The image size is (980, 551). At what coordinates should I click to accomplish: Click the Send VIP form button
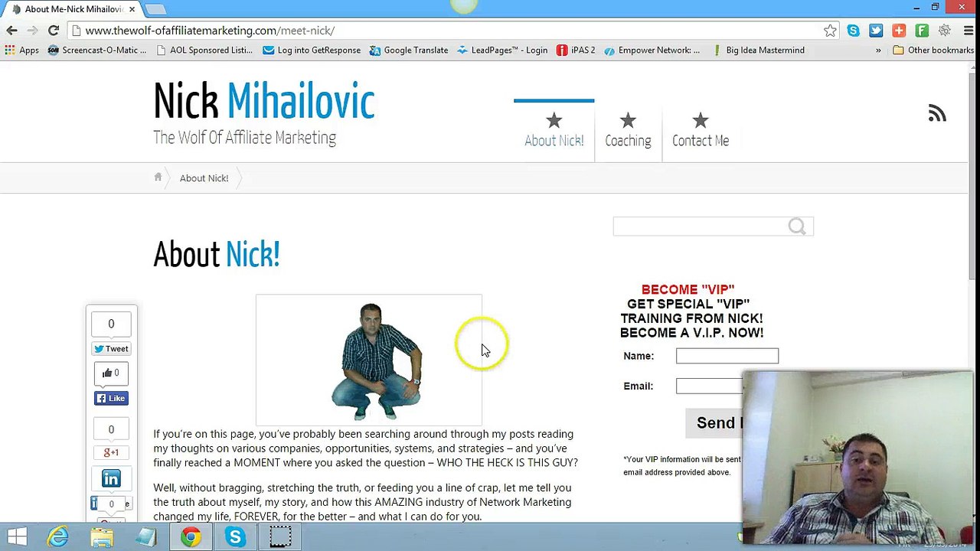click(714, 423)
